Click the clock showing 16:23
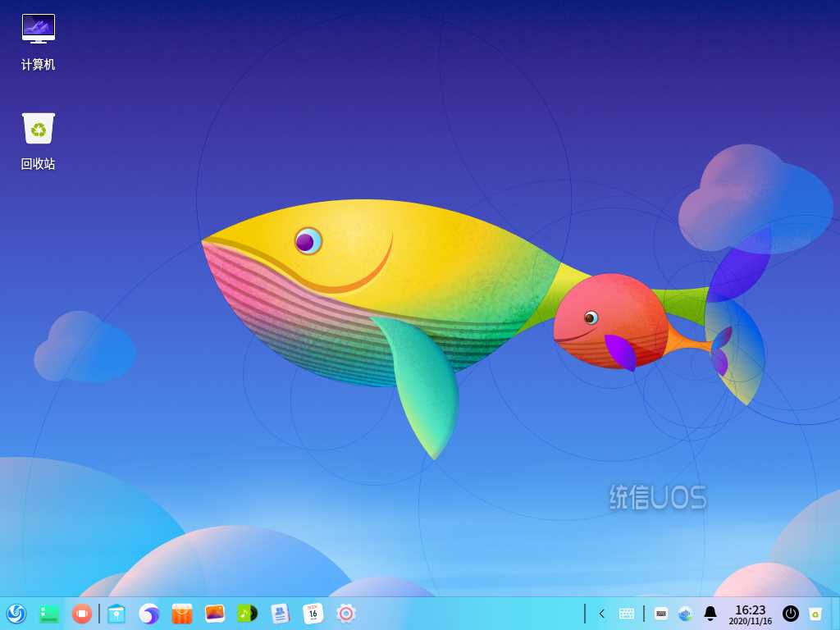This screenshot has height=630, width=840. pos(750,614)
